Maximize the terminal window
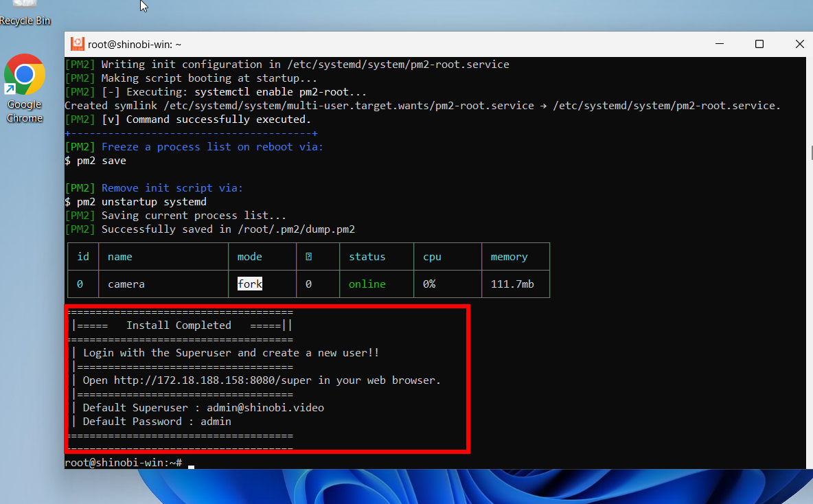This screenshot has width=813, height=504. [x=759, y=44]
